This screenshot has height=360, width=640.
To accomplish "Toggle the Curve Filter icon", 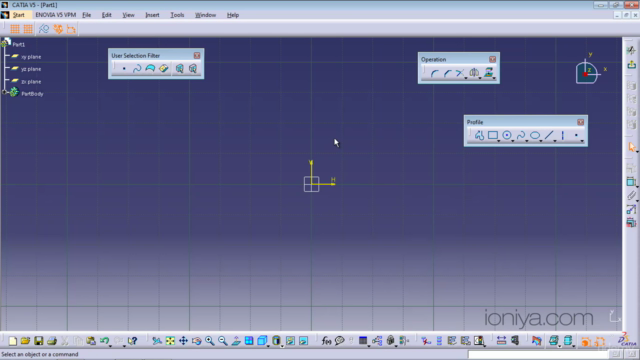I will pos(137,69).
